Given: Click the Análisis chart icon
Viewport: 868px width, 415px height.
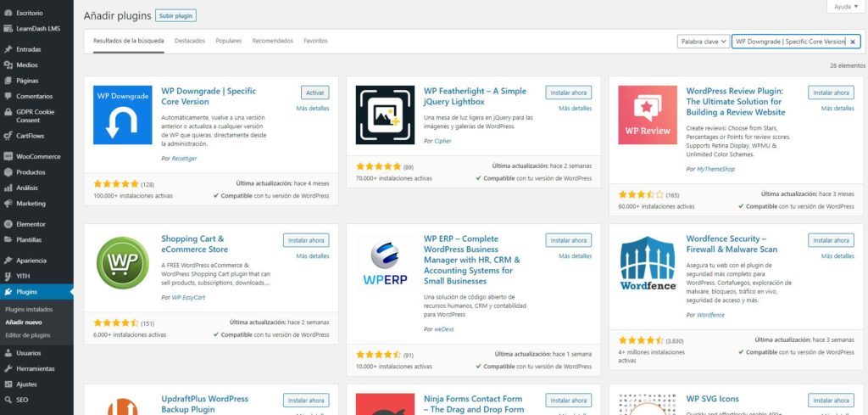Looking at the screenshot, I should coord(8,188).
